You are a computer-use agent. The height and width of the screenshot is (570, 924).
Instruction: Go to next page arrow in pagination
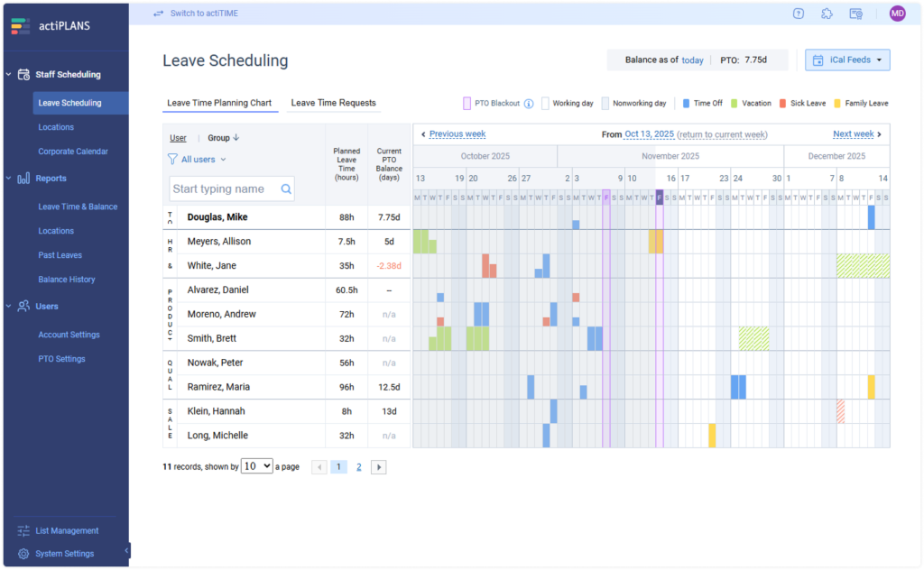pos(379,467)
